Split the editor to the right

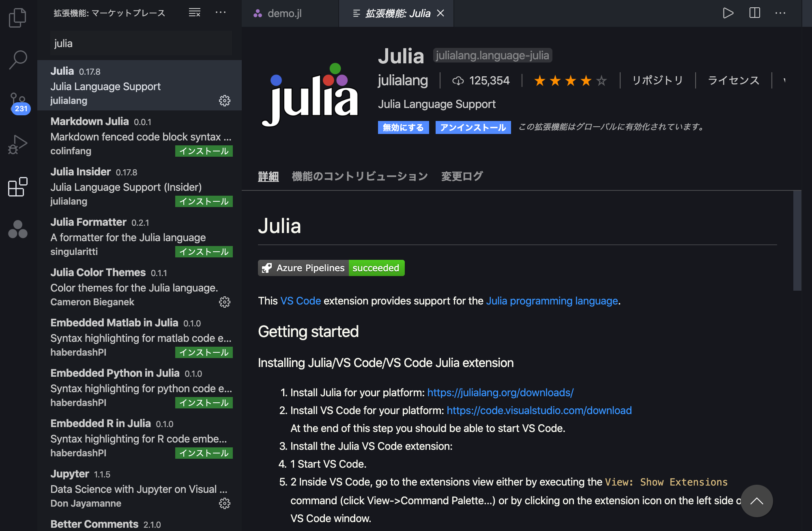tap(754, 13)
